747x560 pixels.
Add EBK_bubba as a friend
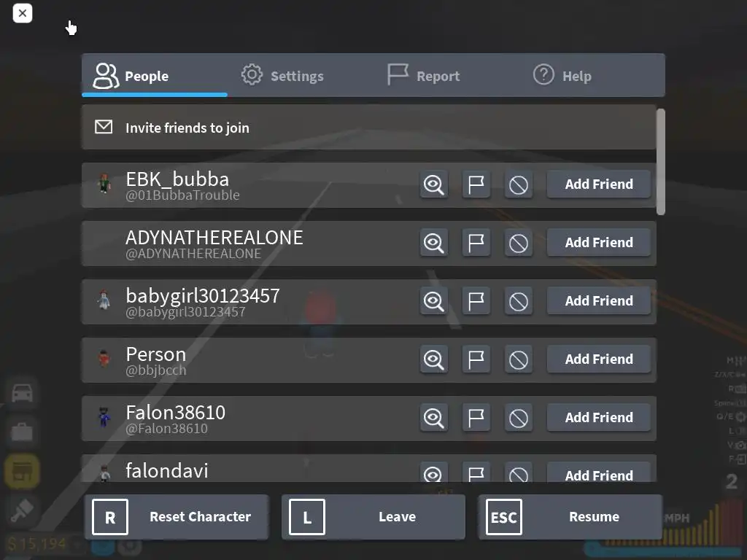599,184
